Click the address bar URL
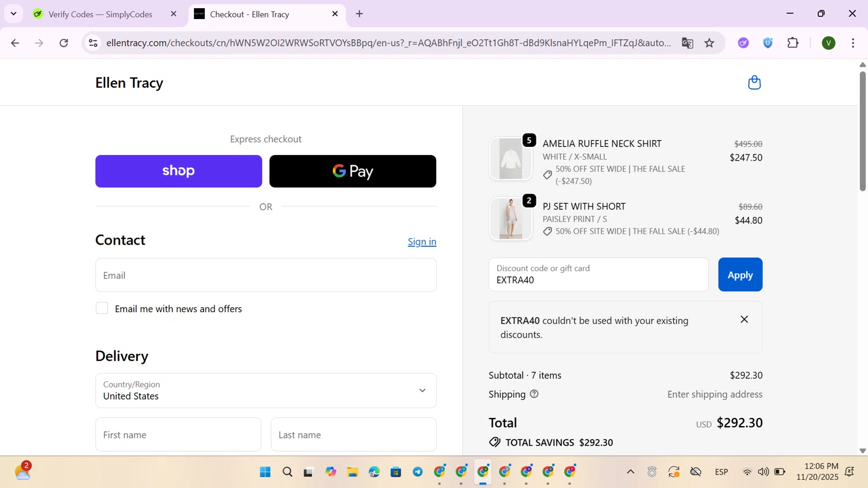 tap(388, 43)
